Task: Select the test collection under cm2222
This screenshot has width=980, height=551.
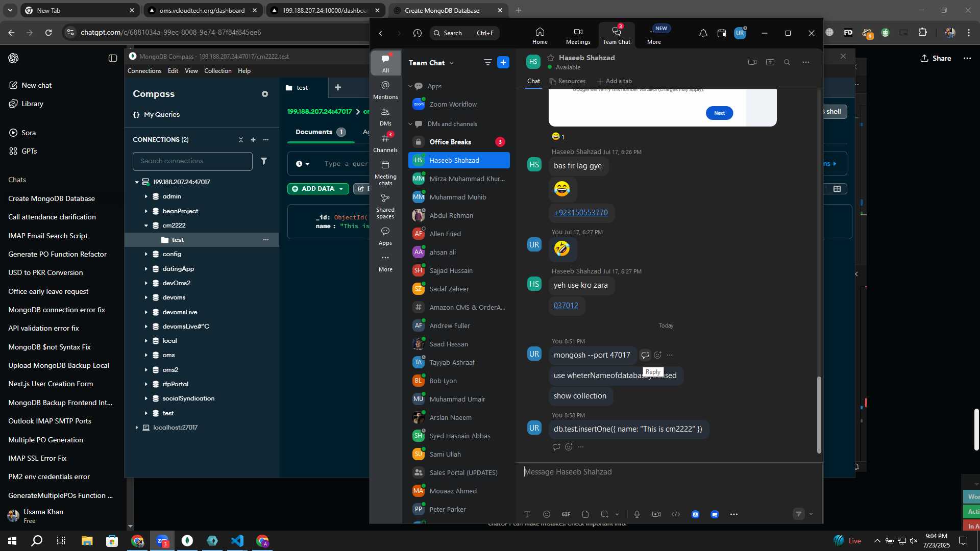Action: pyautogui.click(x=202, y=240)
